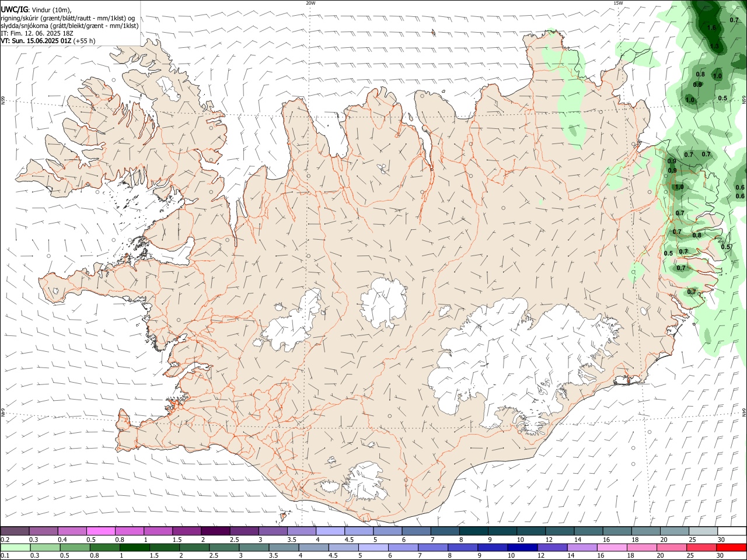
Task: Click the 'slydda/snjókoma' legend description line
Action: pos(69,26)
